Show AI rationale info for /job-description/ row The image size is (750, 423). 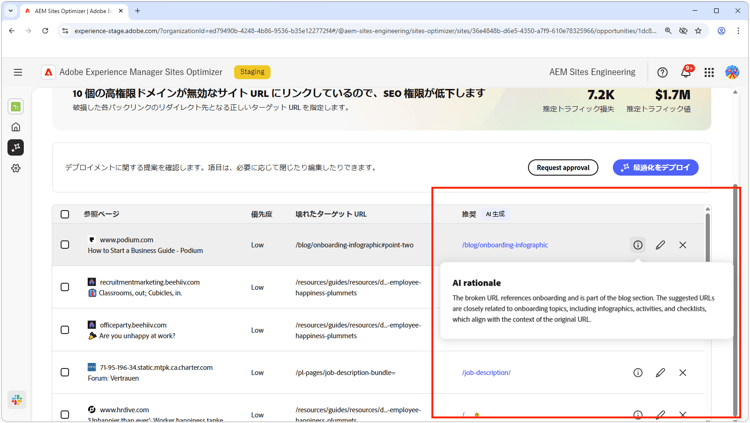(x=638, y=373)
